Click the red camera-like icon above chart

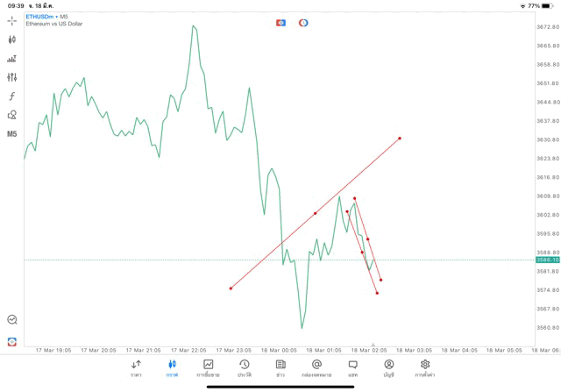click(280, 23)
